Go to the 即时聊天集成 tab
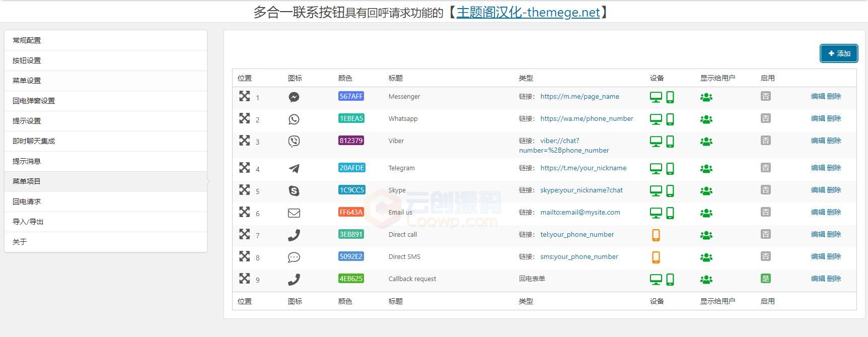 (x=106, y=141)
